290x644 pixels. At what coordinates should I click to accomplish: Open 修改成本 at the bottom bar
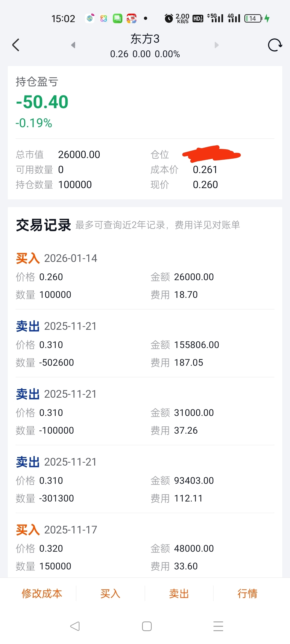42,593
